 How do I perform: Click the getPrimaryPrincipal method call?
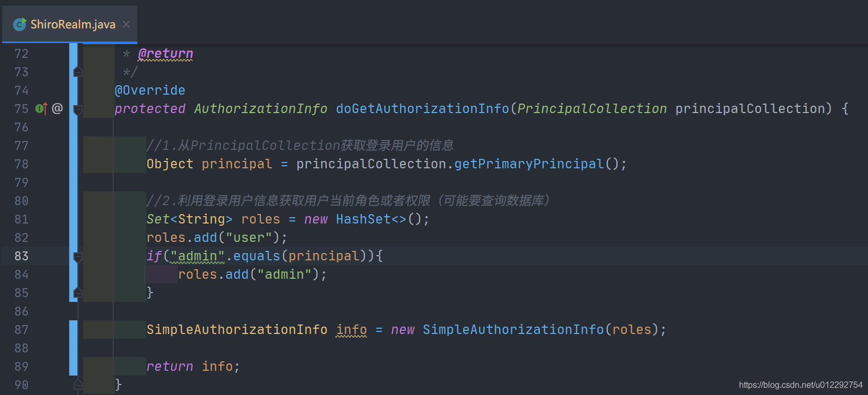[529, 164]
